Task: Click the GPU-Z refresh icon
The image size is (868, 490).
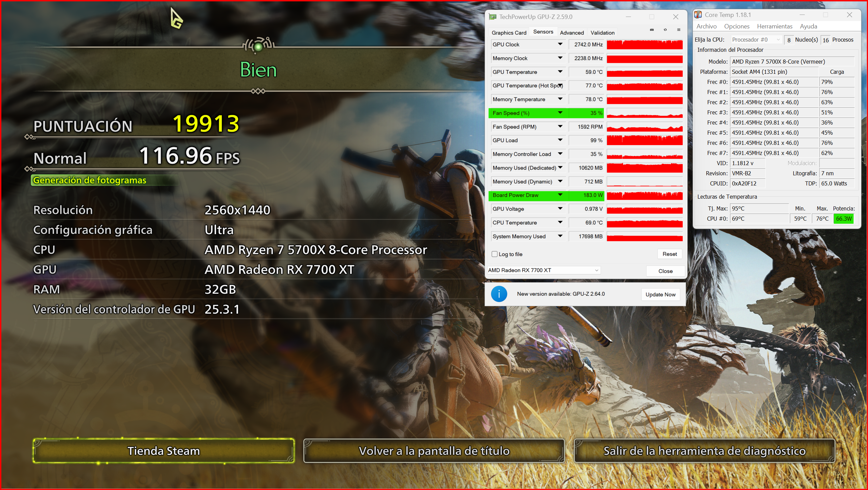Action: tap(665, 30)
